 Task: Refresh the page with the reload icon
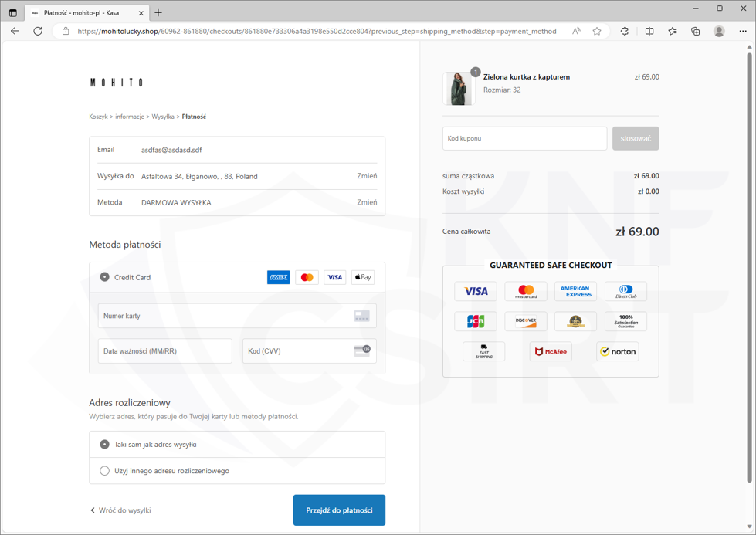point(38,32)
